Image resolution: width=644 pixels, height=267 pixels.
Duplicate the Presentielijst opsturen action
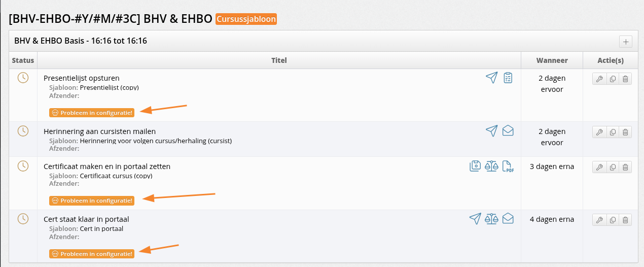613,79
